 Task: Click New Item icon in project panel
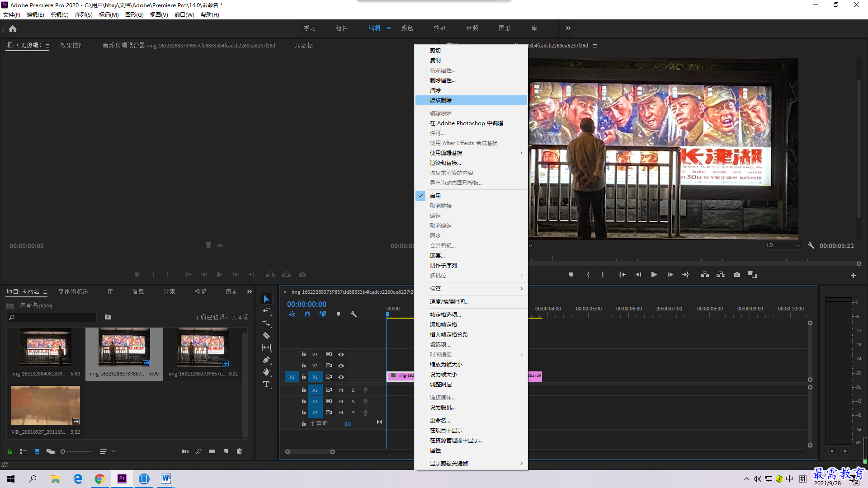[x=226, y=451]
